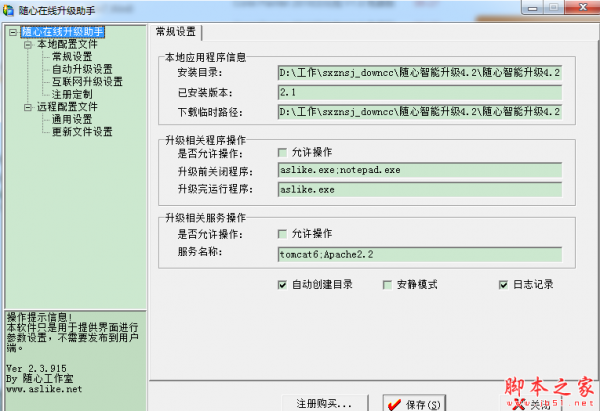Click the 注册购买... button
Image resolution: width=600 pixels, height=411 pixels.
(325, 403)
